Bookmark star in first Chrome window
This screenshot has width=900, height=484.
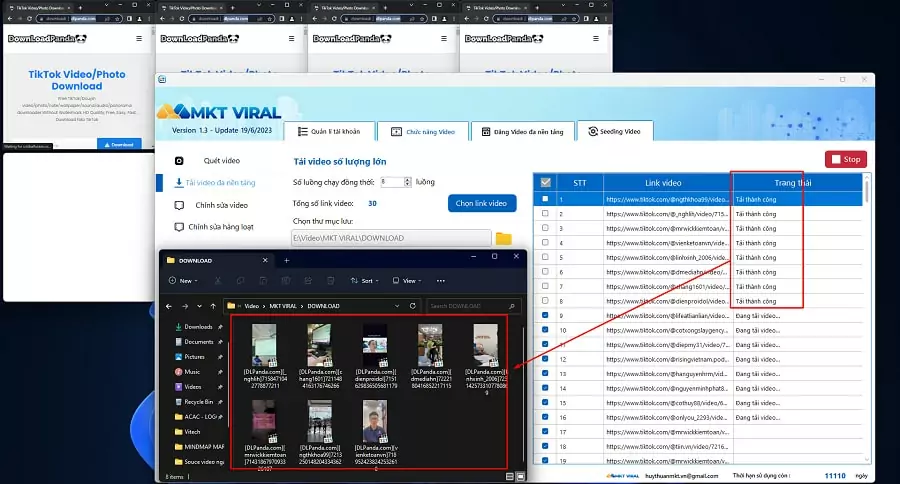click(x=118, y=18)
